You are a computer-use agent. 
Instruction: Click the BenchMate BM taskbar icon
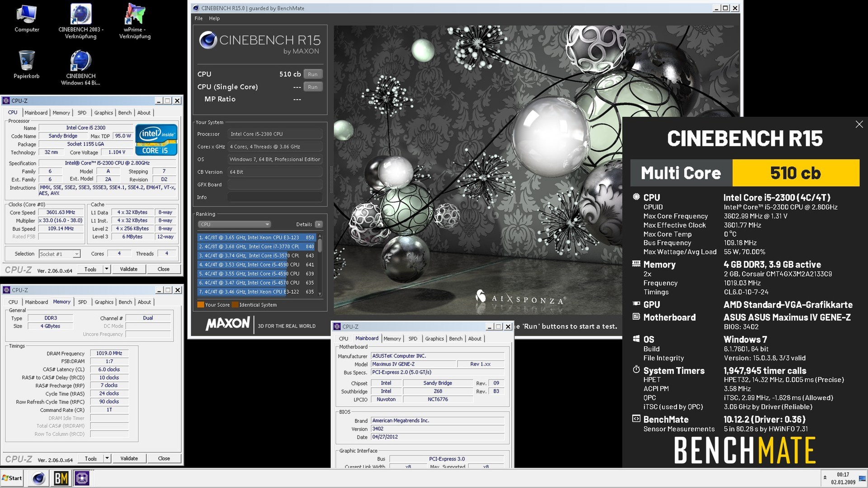tap(61, 478)
